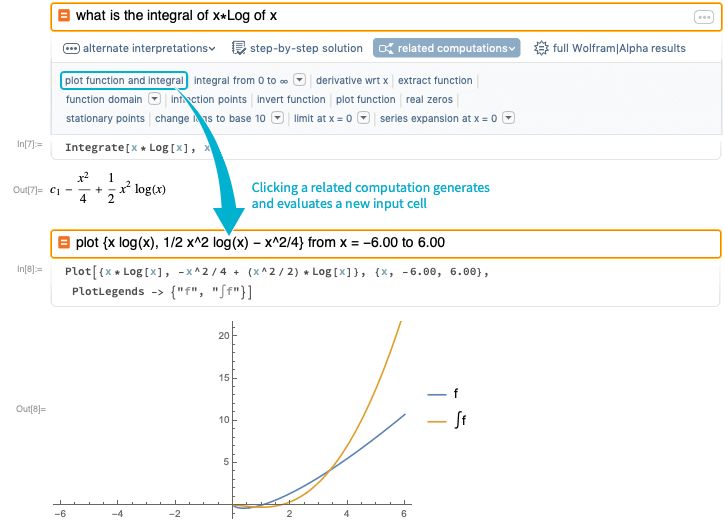Open the ellipsis options button in the first query cell

click(x=704, y=18)
